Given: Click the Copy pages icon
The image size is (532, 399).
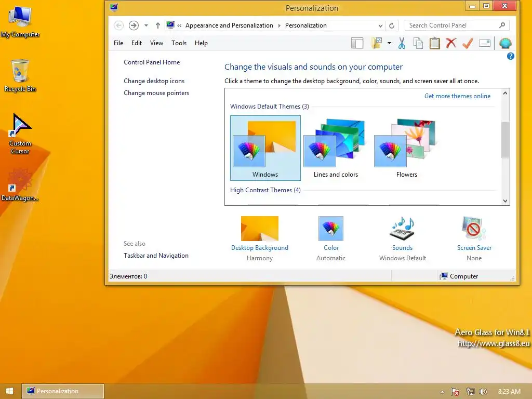Looking at the screenshot, I should pyautogui.click(x=418, y=43).
